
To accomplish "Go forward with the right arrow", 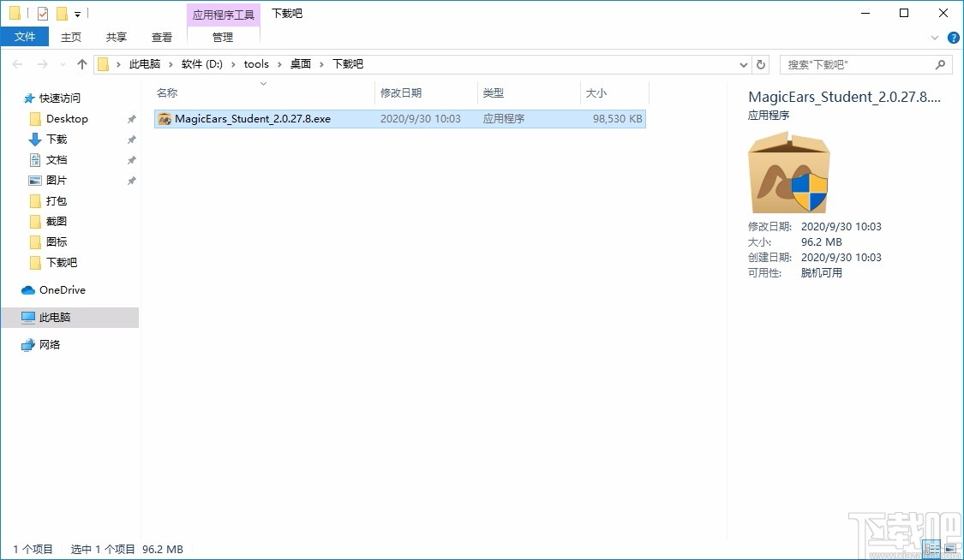I will (43, 64).
